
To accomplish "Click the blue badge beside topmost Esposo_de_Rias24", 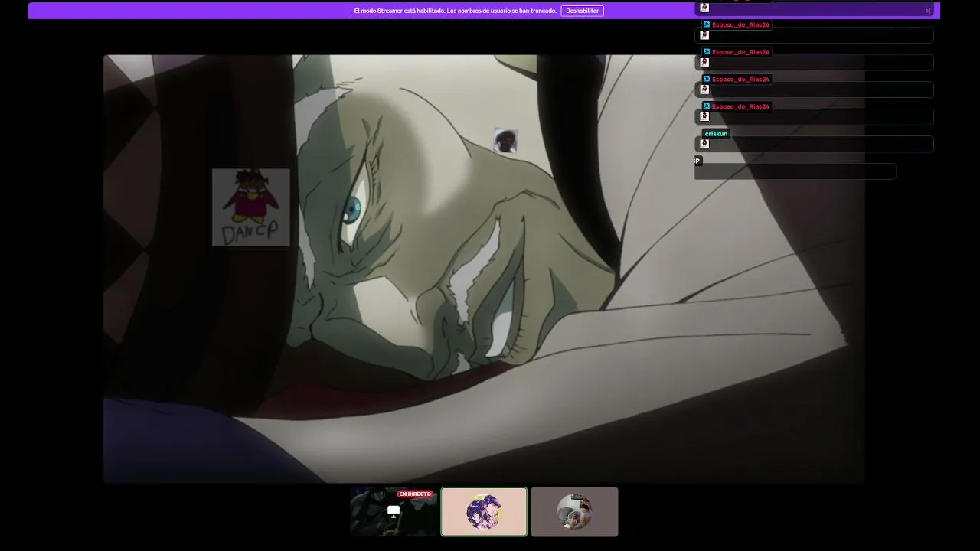I will tap(707, 24).
